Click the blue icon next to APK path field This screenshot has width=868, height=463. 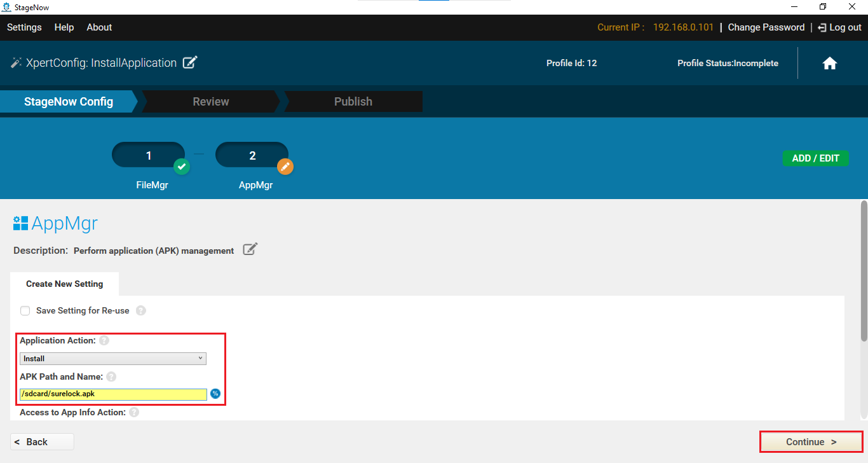(215, 394)
